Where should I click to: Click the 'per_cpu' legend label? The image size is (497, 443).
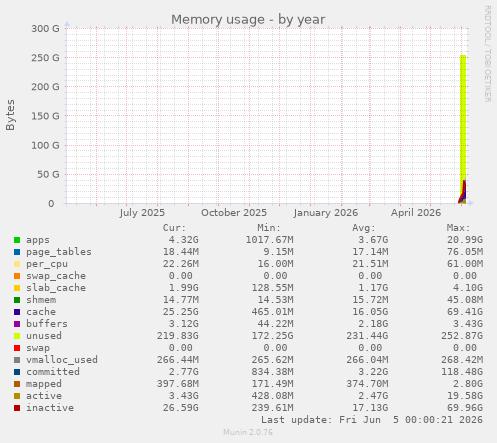tap(47, 264)
